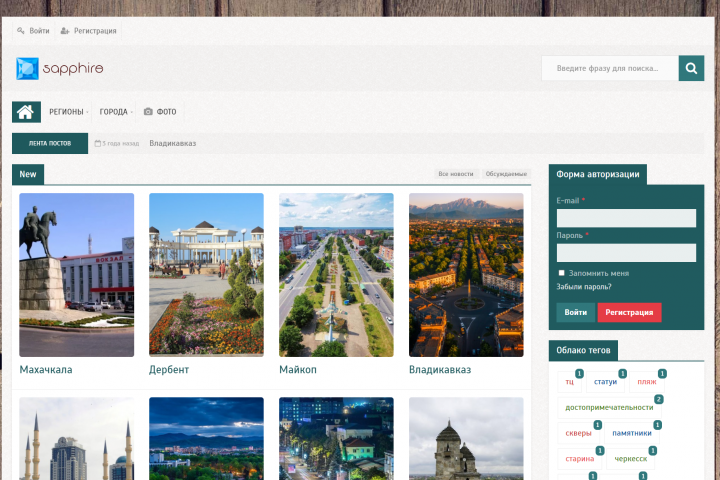Image resolution: width=720 pixels, height=480 pixels.
Task: Open the night city street thumbnail
Action: pos(336,439)
